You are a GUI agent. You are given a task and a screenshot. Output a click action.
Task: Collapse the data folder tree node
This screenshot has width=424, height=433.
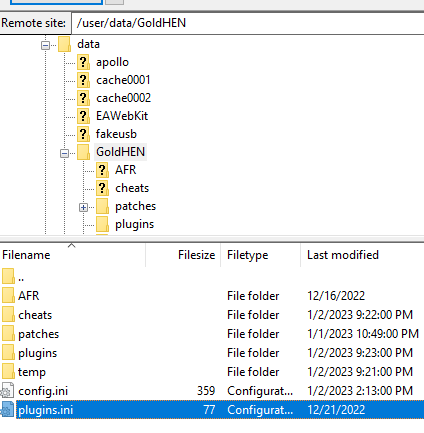tap(45, 45)
